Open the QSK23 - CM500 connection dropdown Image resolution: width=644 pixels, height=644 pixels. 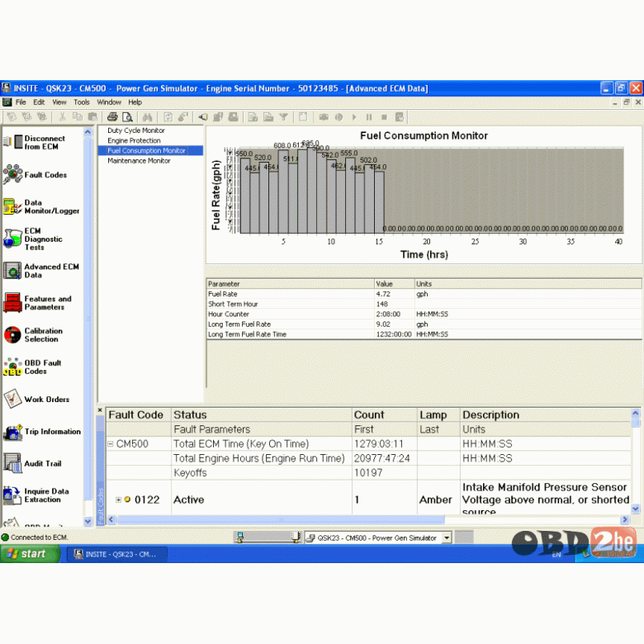click(x=447, y=537)
